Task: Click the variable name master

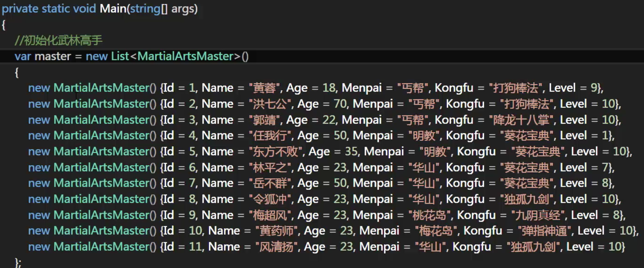Action: (53, 56)
